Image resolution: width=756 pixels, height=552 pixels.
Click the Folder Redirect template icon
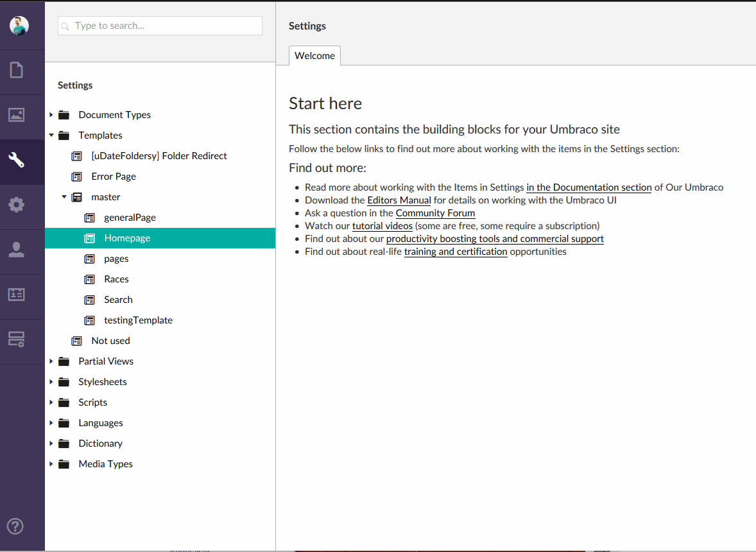click(x=76, y=156)
